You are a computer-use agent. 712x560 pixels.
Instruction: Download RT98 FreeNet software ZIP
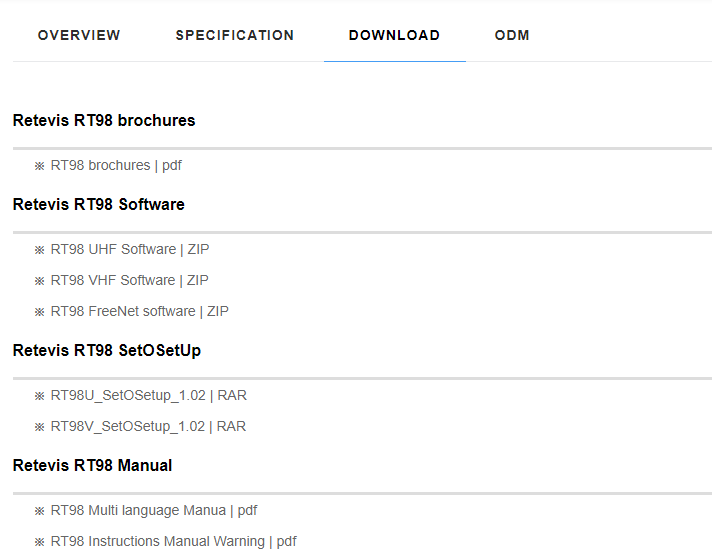[139, 311]
